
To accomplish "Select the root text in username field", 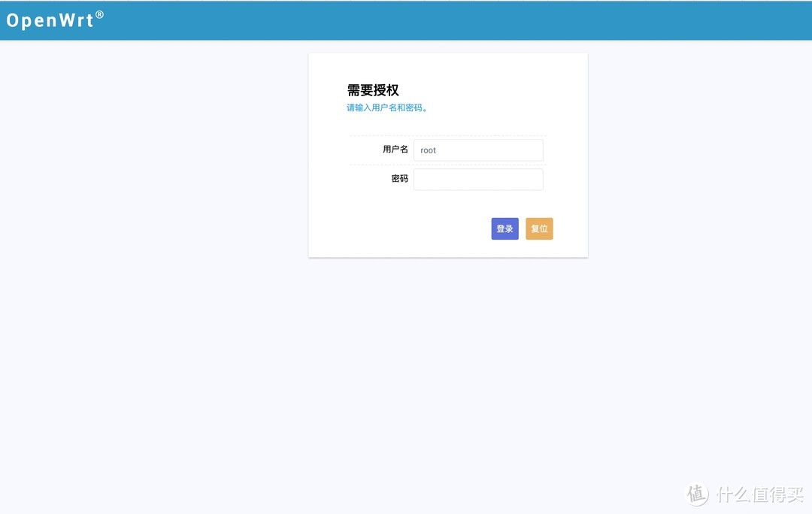I will coord(428,150).
